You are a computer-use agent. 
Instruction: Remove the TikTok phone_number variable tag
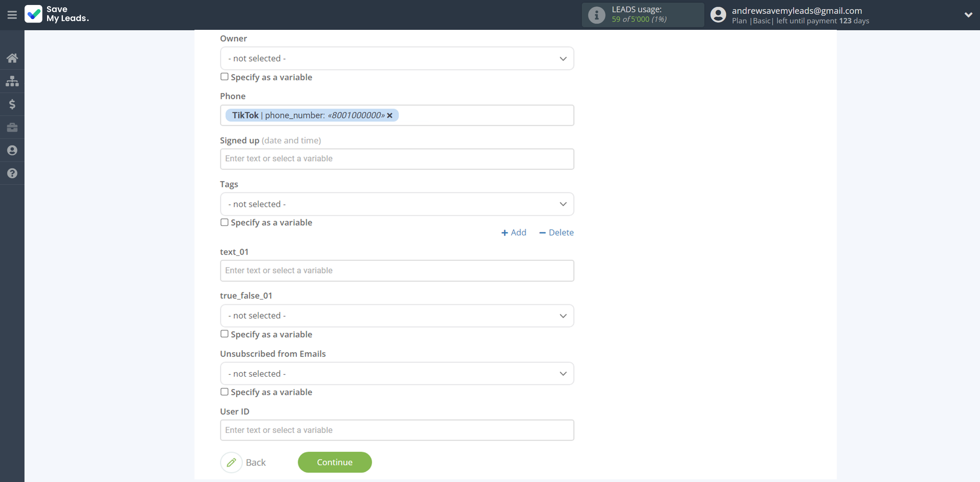pos(390,116)
